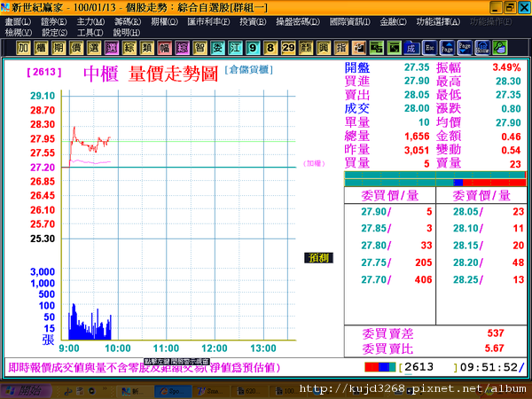Click the 委賣價/量 column header
This screenshot has height=399, width=532.
click(x=481, y=195)
